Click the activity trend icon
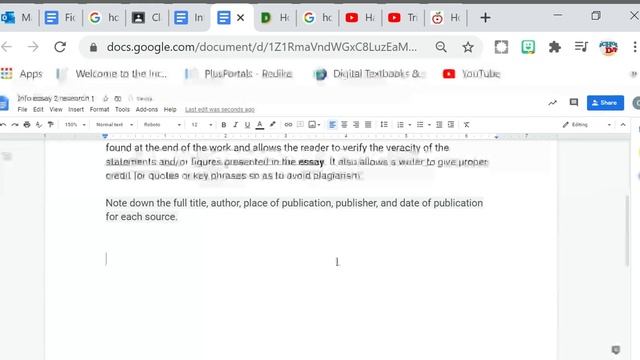The height and width of the screenshot is (360, 640). 552,103
